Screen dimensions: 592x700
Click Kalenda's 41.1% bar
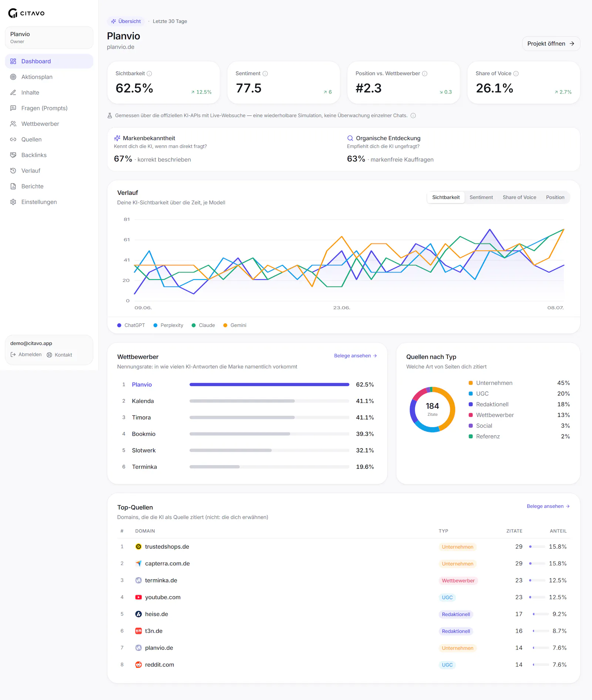269,401
